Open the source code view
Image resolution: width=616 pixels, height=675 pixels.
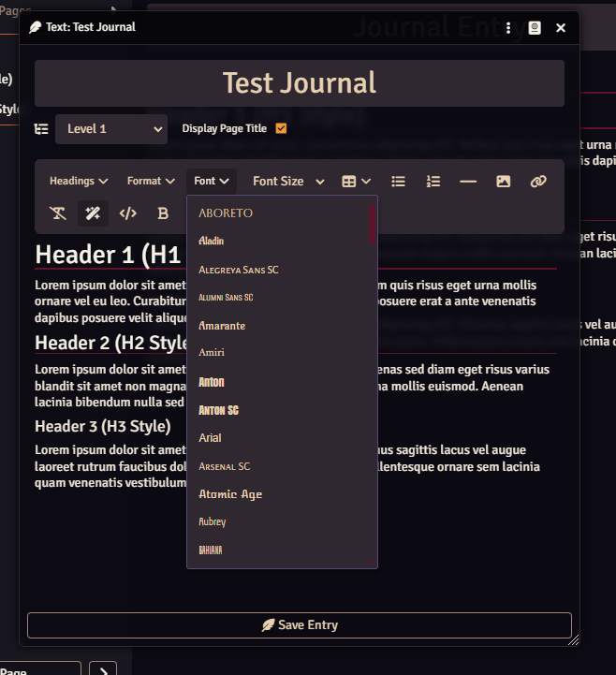point(128,213)
